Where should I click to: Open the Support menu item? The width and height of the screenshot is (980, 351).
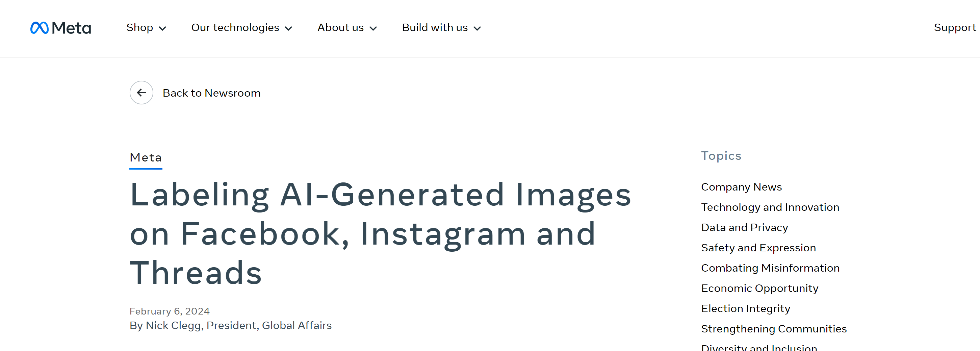(954, 28)
